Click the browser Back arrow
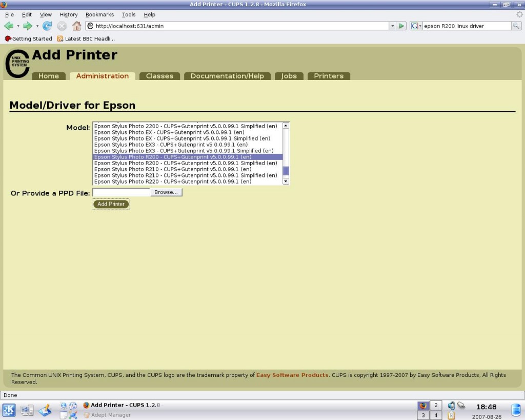The width and height of the screenshot is (525, 420). pyautogui.click(x=9, y=26)
